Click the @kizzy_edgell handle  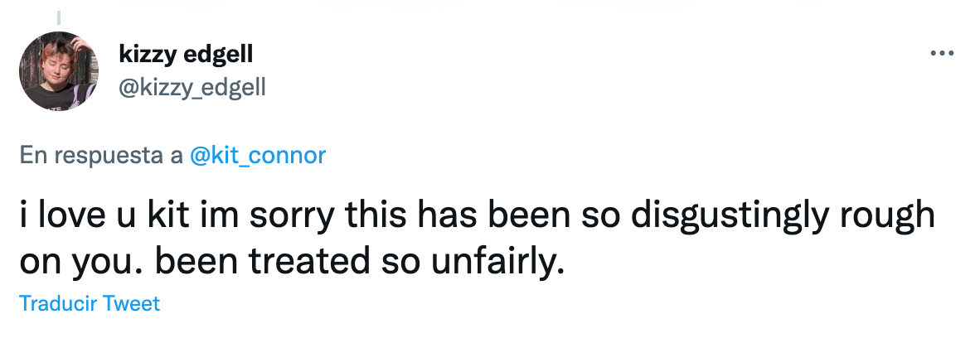(x=192, y=86)
